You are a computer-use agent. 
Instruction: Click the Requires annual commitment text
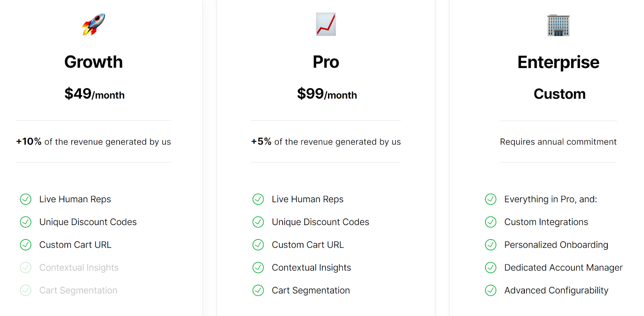[558, 142]
